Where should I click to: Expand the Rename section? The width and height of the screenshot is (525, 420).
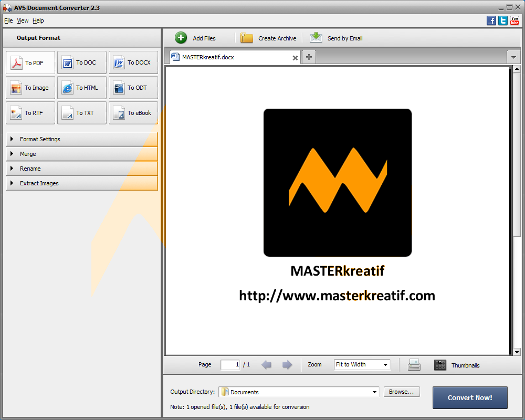coord(82,169)
